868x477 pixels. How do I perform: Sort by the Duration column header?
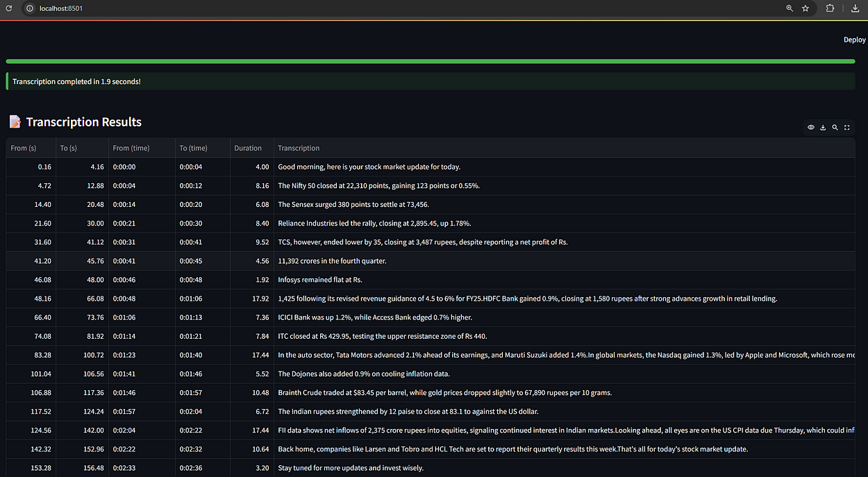251,148
